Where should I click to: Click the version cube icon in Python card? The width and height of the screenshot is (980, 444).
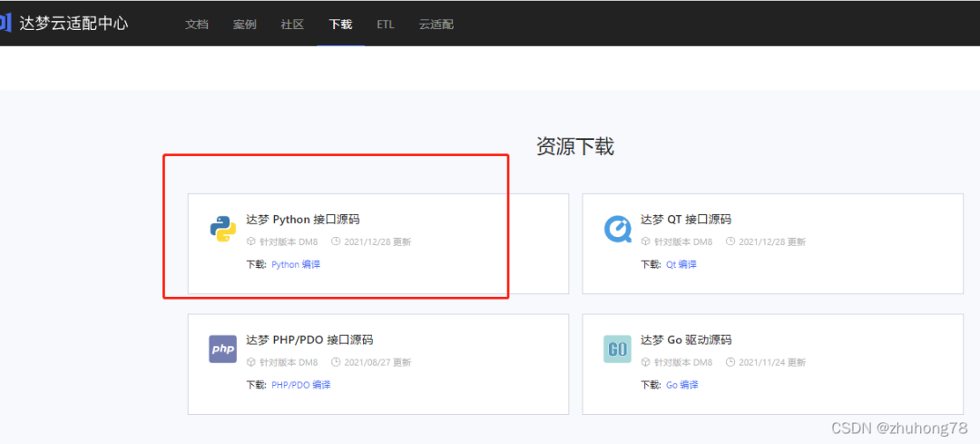tap(251, 242)
